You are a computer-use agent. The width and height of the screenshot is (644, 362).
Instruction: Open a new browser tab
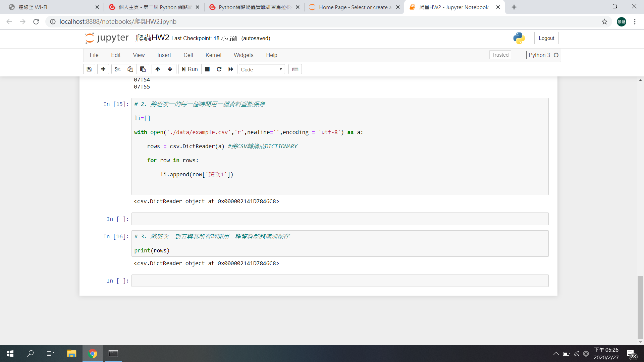point(514,7)
